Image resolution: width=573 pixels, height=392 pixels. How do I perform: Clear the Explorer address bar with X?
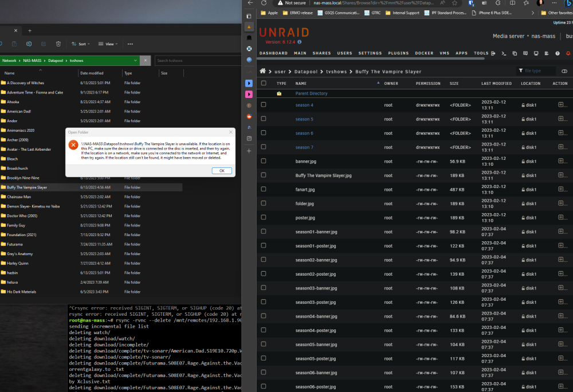pyautogui.click(x=146, y=61)
